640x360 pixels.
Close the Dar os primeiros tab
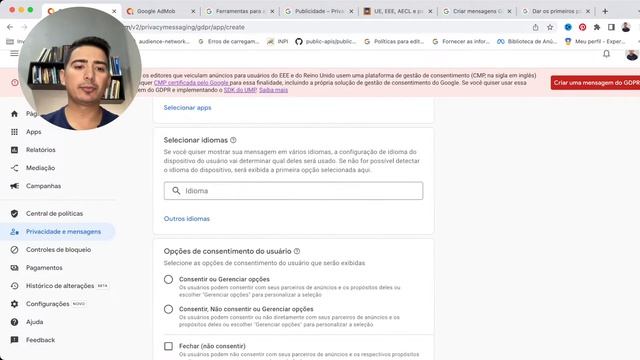point(588,11)
